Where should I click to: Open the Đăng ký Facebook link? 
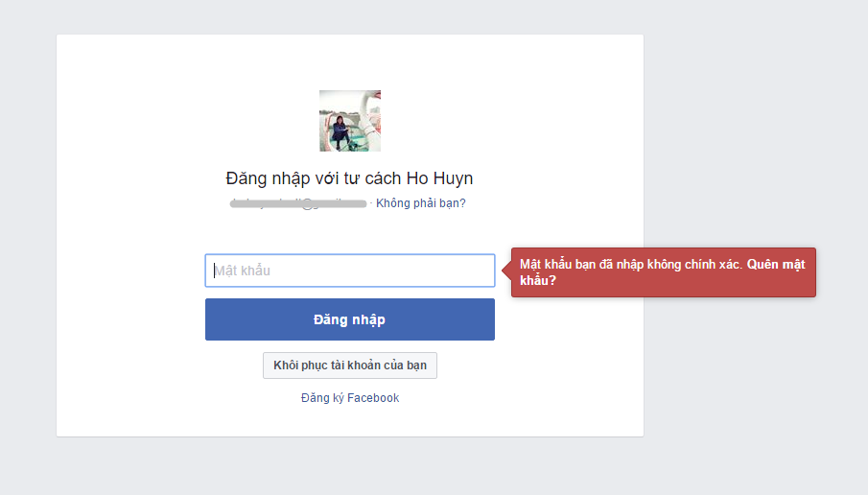[x=350, y=398]
